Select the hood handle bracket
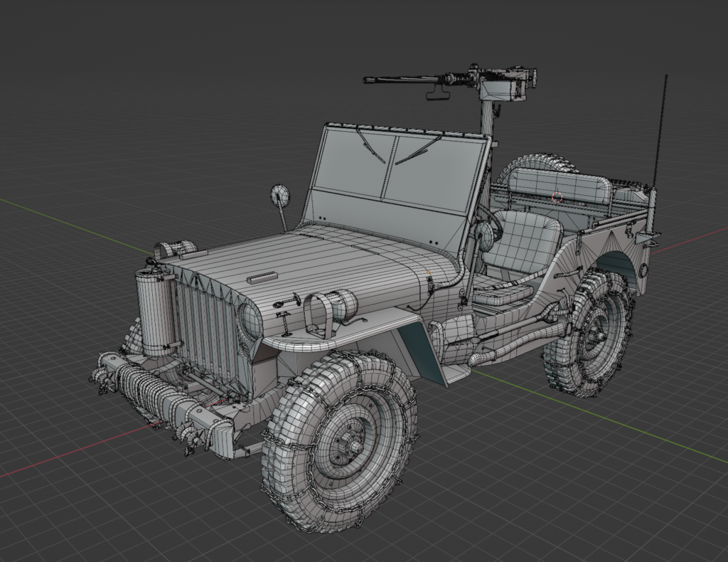This screenshot has width=728, height=562. pos(262,277)
